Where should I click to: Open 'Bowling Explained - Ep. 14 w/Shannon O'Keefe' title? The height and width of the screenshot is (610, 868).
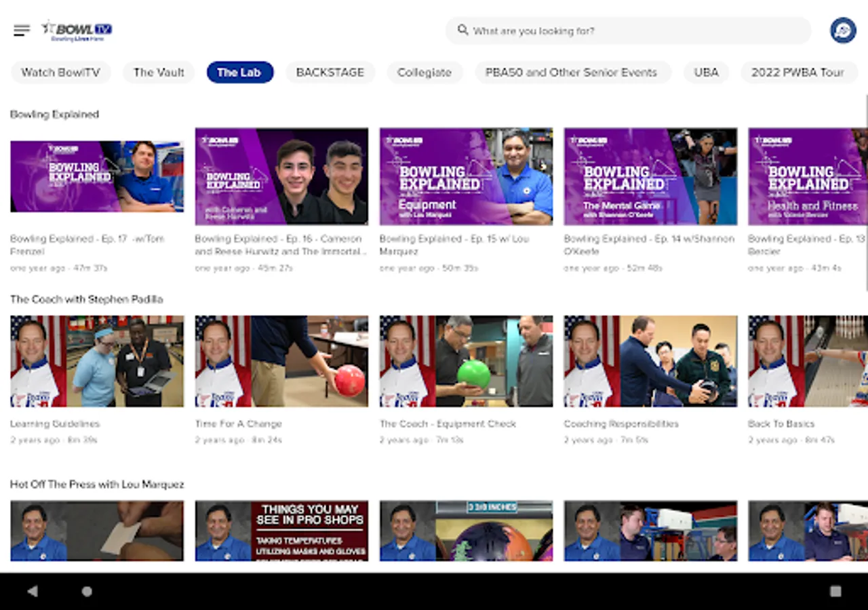(x=649, y=245)
